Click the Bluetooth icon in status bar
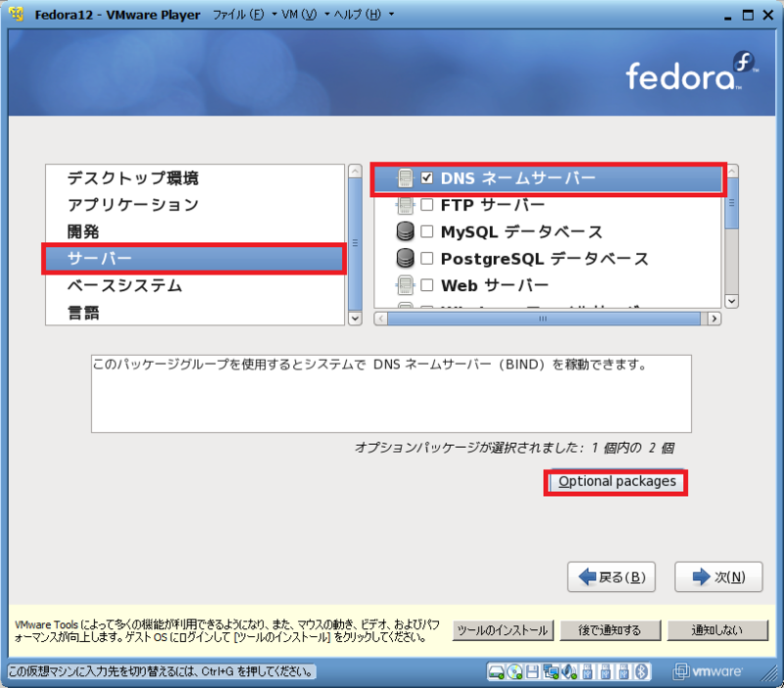 (x=642, y=673)
